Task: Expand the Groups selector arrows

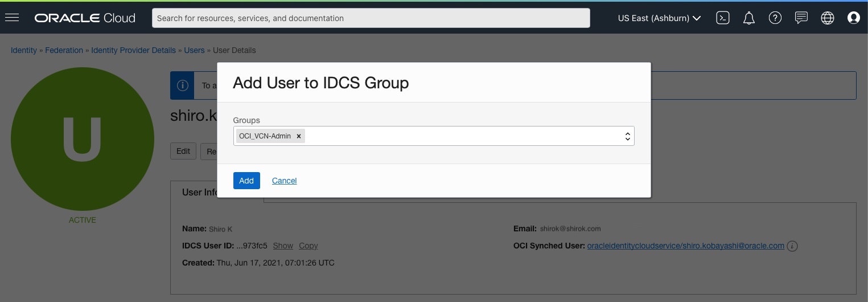Action: pos(627,136)
